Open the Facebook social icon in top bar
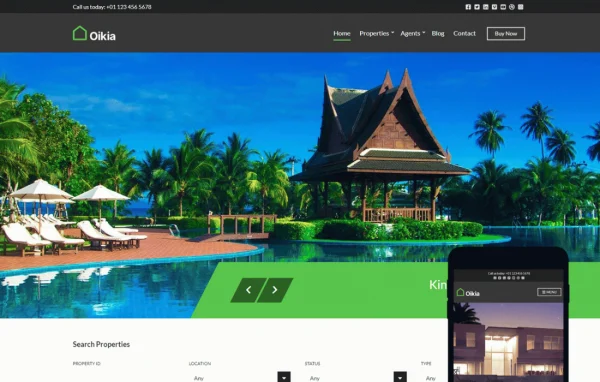Image resolution: width=600 pixels, height=382 pixels. pyautogui.click(x=468, y=7)
